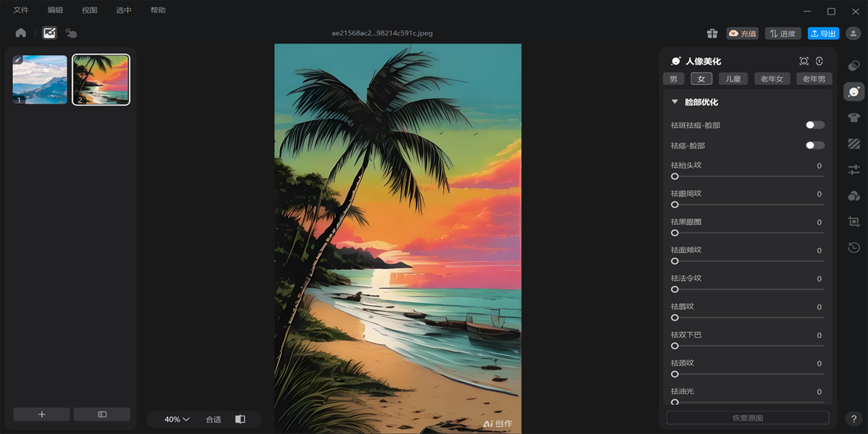
Task: Click the 恢复原图 restore button
Action: pos(747,418)
